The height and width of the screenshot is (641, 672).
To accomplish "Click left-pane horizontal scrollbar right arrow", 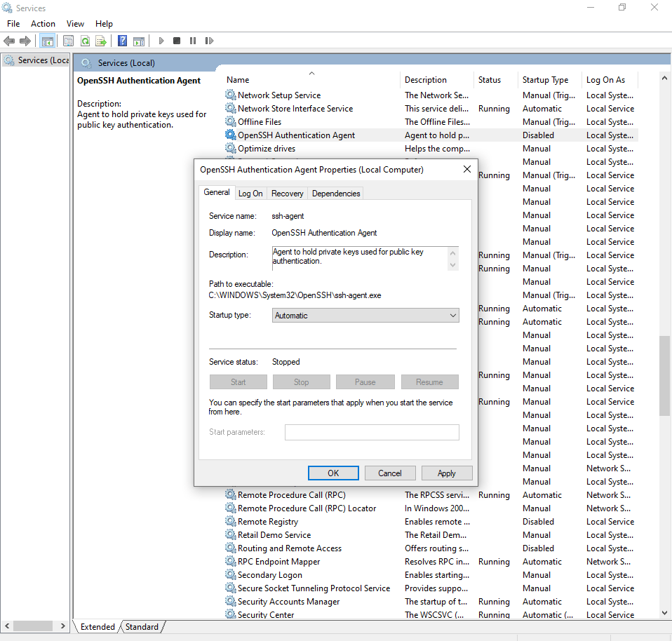I will click(63, 626).
